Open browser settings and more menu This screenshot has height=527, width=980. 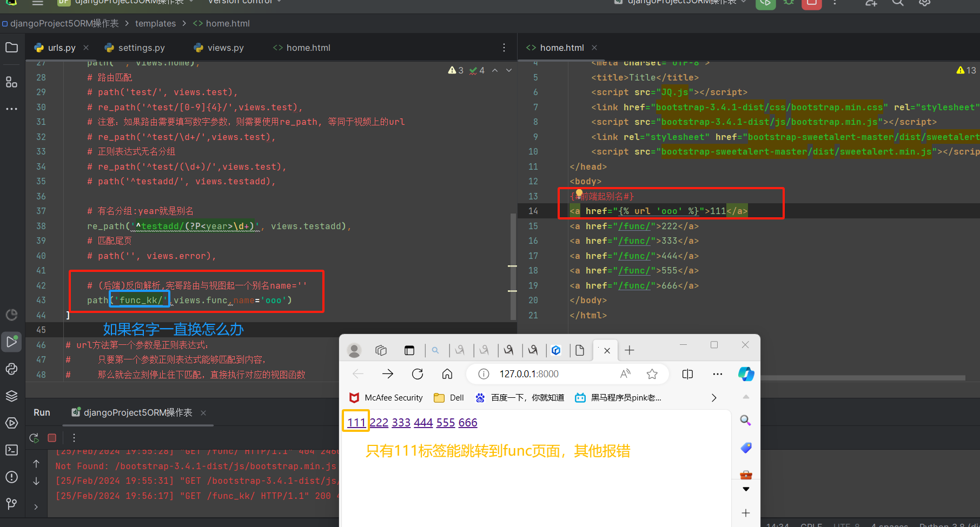click(x=718, y=374)
